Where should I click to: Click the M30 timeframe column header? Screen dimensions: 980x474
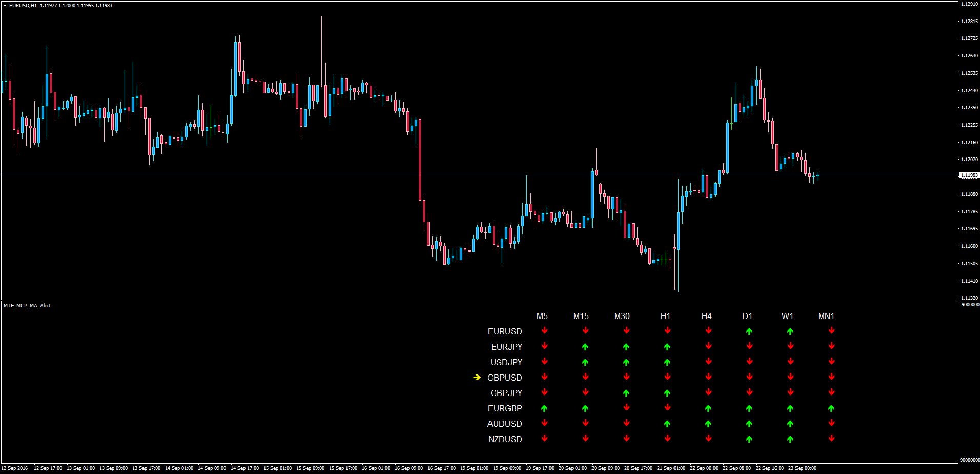click(622, 316)
